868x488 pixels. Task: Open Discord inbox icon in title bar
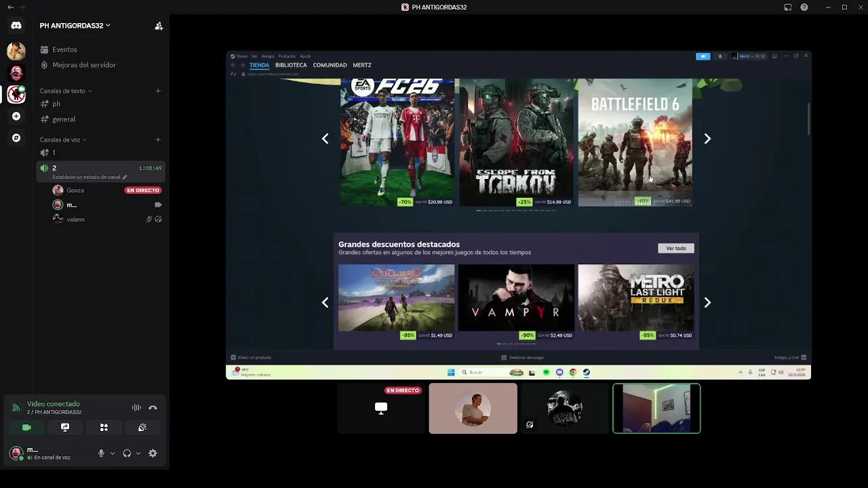[788, 7]
